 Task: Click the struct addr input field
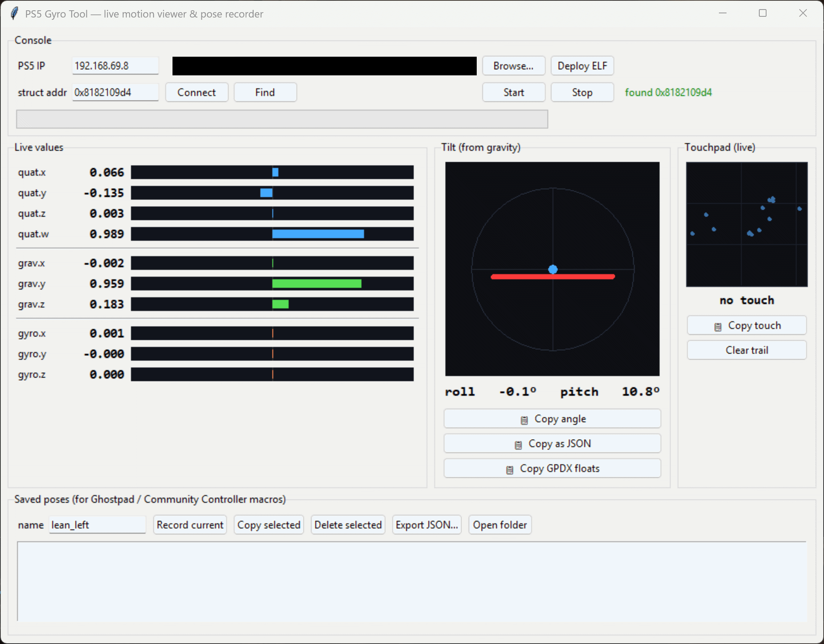(115, 92)
